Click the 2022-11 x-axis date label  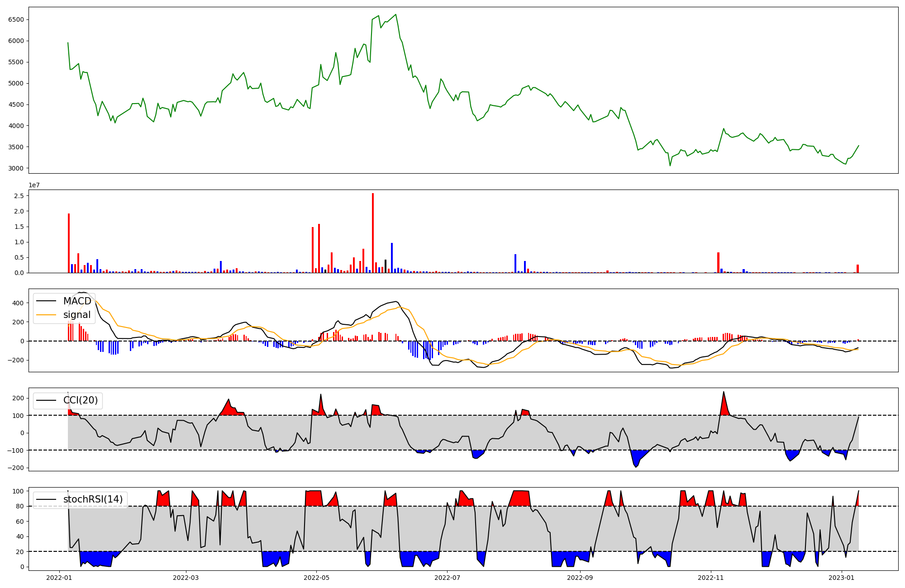[711, 578]
